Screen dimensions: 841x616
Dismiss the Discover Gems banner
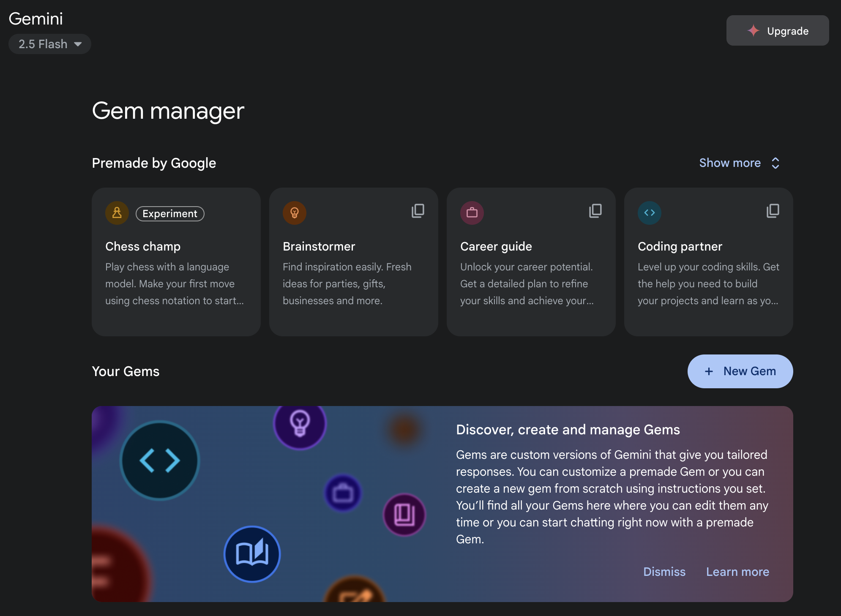[x=664, y=572]
